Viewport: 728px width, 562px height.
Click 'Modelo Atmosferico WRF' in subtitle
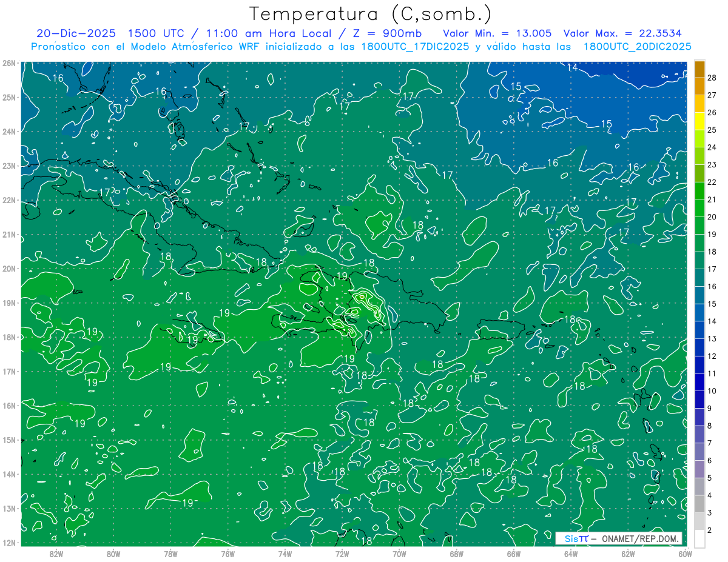pyautogui.click(x=195, y=47)
